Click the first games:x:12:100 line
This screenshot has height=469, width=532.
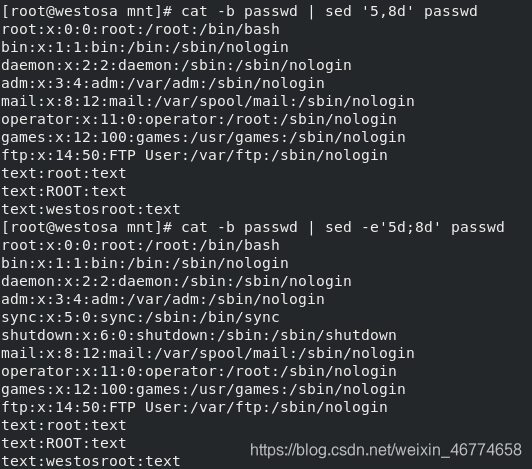coord(203,137)
